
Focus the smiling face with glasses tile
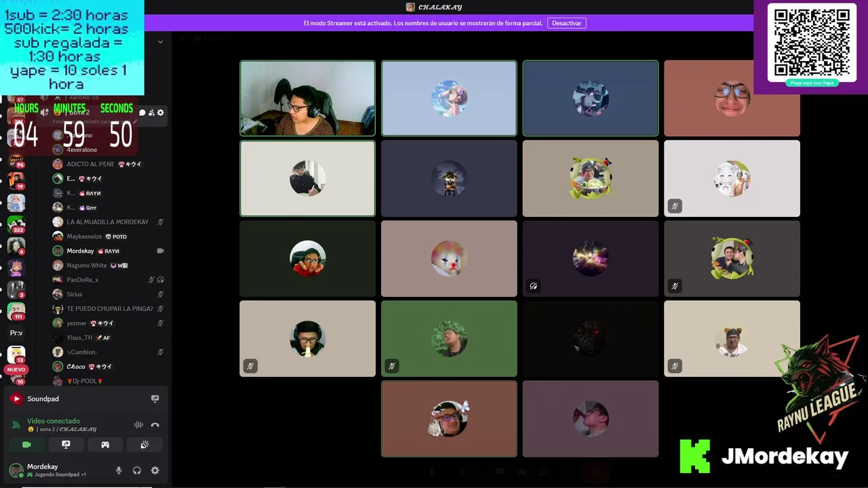(x=732, y=98)
